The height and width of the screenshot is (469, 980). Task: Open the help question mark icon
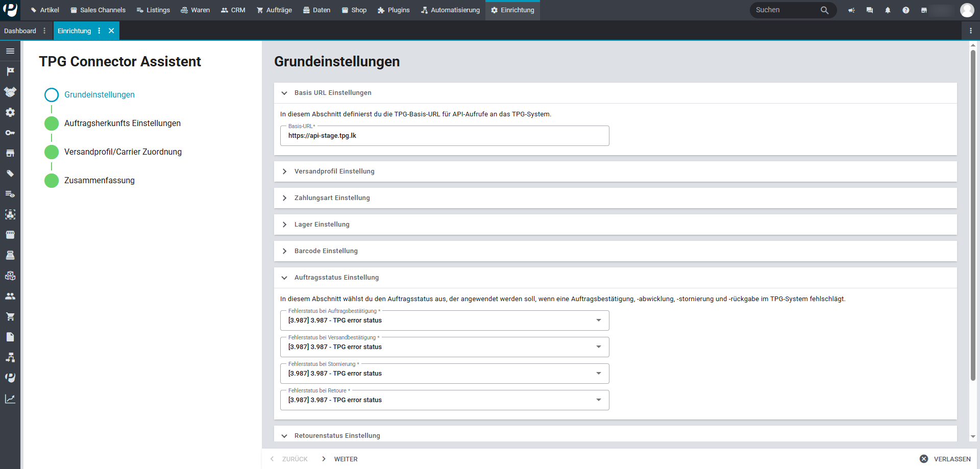pyautogui.click(x=905, y=10)
